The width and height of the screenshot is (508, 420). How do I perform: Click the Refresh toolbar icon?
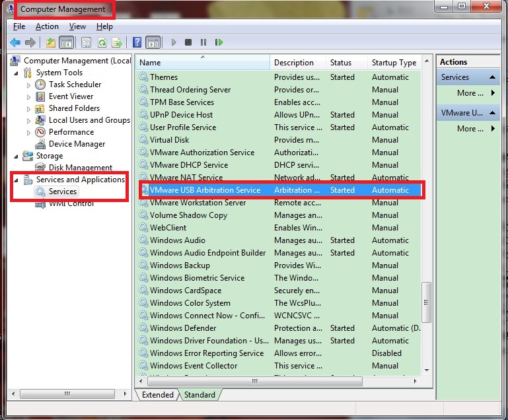[x=102, y=42]
